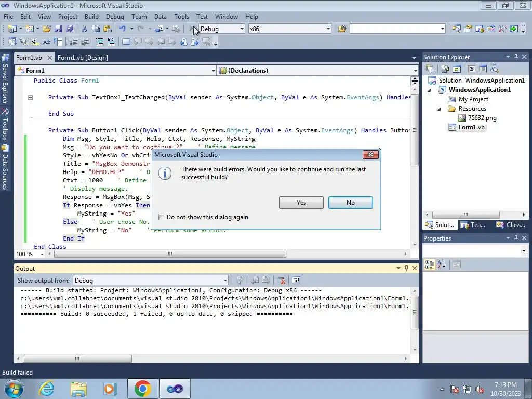The width and height of the screenshot is (532, 399).
Task: Toggle Word Wrap icon in Output toolbar
Action: pos(296,280)
